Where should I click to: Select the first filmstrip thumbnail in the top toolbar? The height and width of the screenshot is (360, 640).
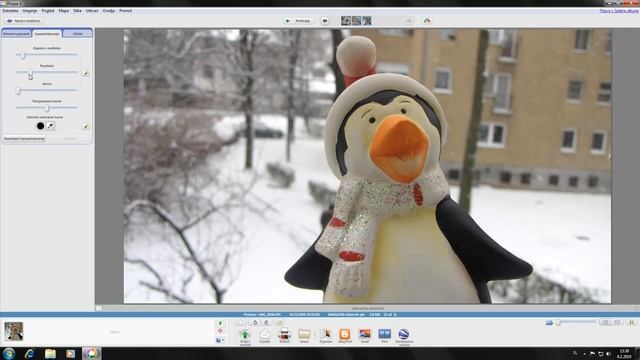(x=346, y=20)
